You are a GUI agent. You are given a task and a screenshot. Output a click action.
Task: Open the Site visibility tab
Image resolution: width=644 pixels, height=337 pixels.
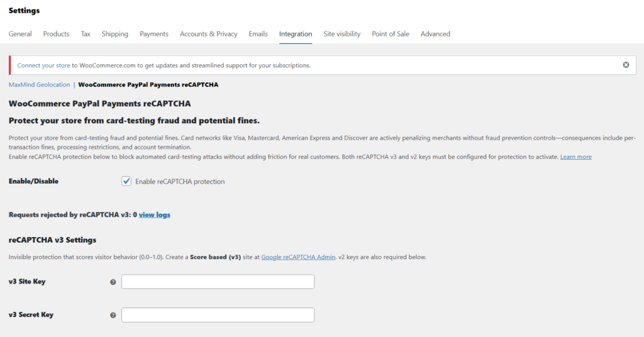point(341,34)
